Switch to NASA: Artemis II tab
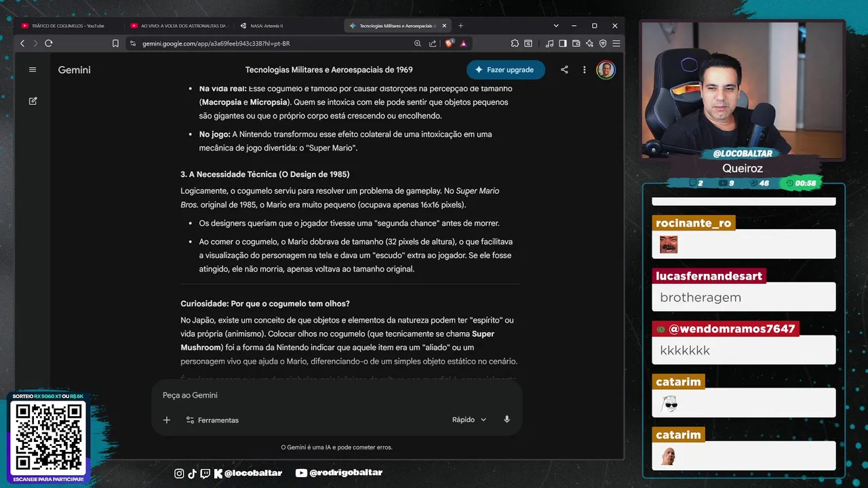This screenshot has width=868, height=488. [x=288, y=26]
